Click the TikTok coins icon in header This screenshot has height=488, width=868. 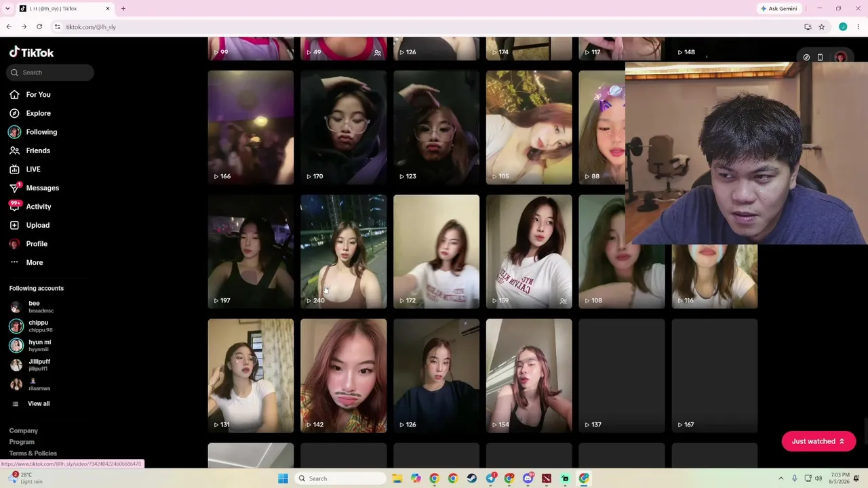click(806, 58)
